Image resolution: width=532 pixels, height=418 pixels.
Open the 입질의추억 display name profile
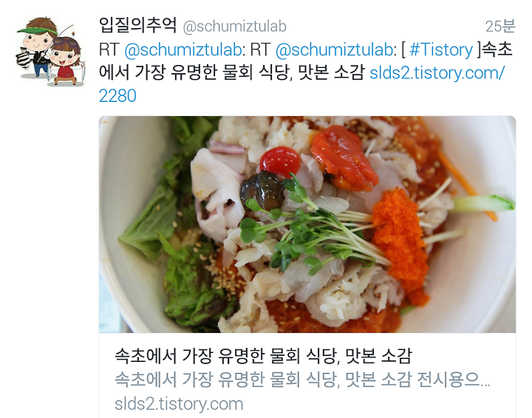(137, 25)
